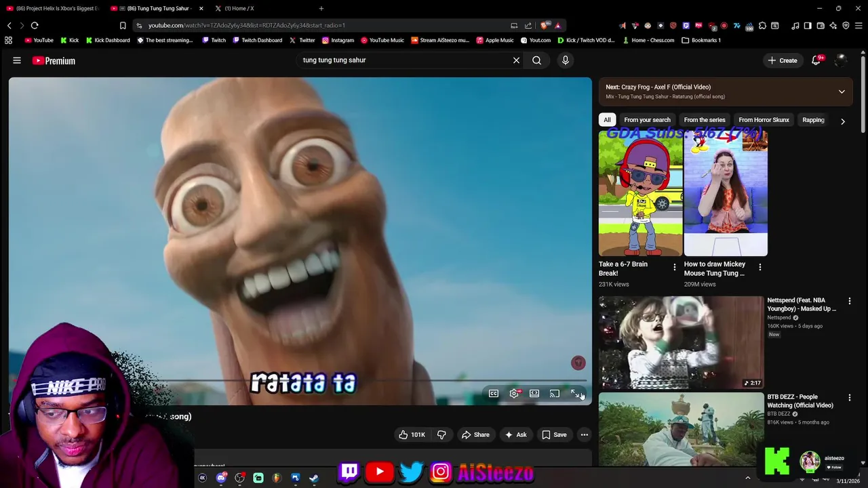Ask about the video
Image resolution: width=868 pixels, height=488 pixels.
[515, 434]
